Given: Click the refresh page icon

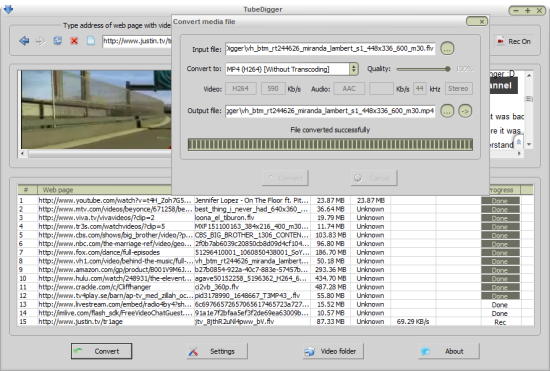Looking at the screenshot, I should [58, 41].
